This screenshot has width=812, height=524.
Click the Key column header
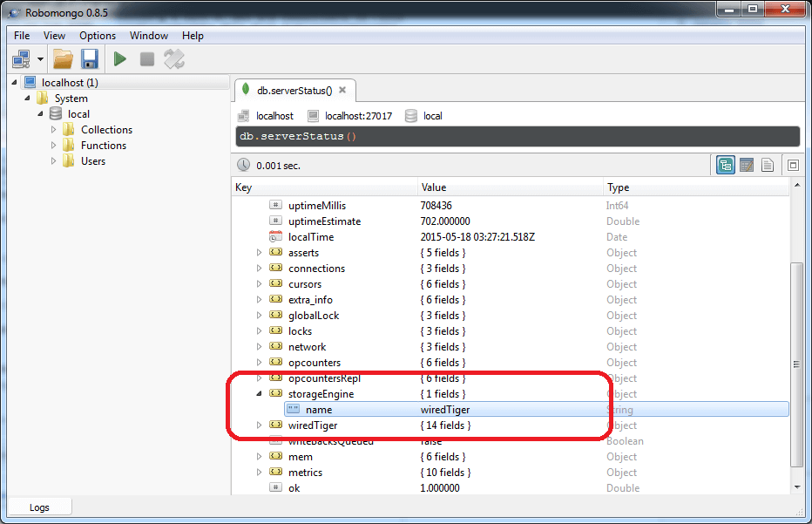tap(325, 187)
